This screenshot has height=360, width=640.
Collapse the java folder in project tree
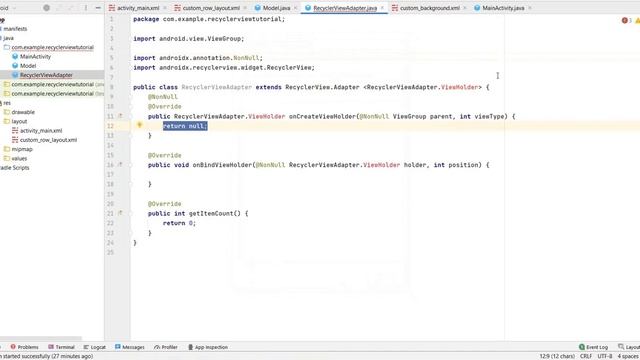coord(8,38)
